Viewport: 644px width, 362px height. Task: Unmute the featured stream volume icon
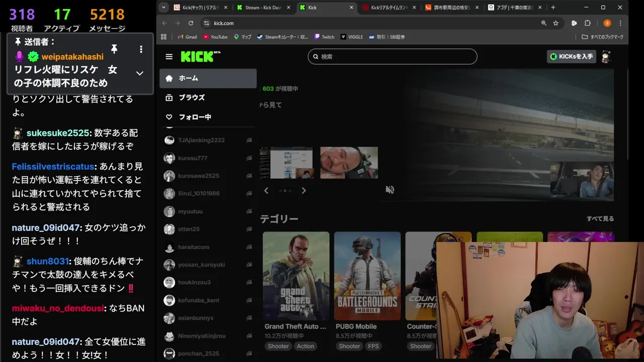[x=390, y=190]
